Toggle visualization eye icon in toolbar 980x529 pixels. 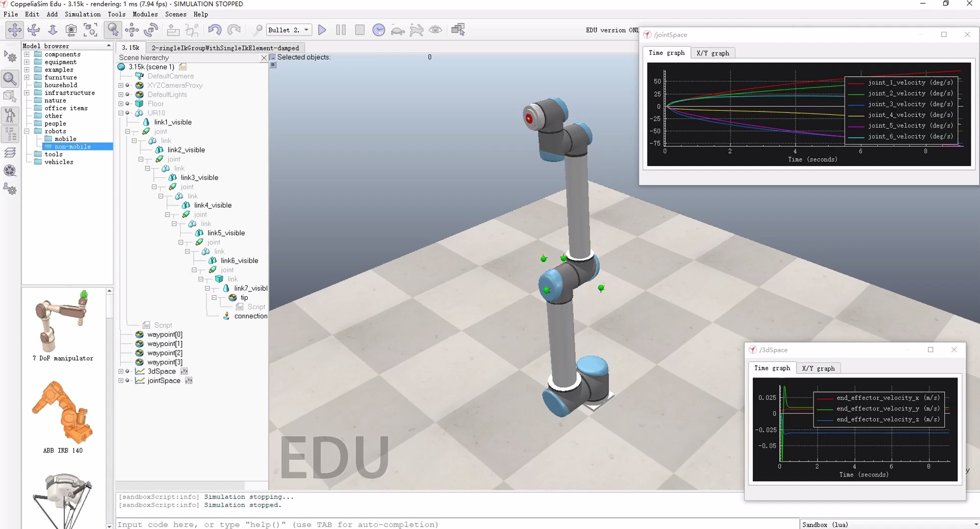tap(435, 30)
